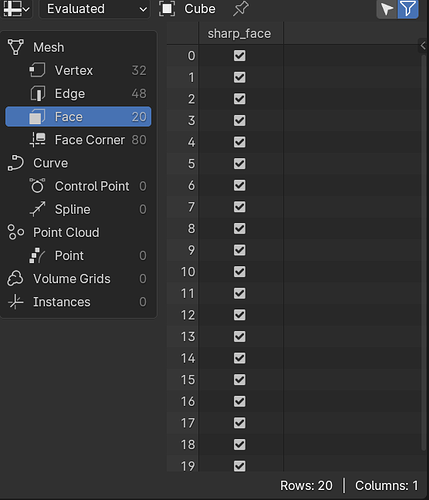Select the Face Corner domain
The width and height of the screenshot is (429, 500).
78,140
